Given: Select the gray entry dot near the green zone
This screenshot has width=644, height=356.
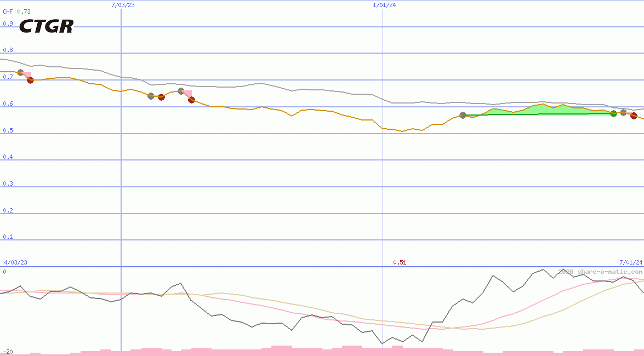Looking at the screenshot, I should click(463, 115).
